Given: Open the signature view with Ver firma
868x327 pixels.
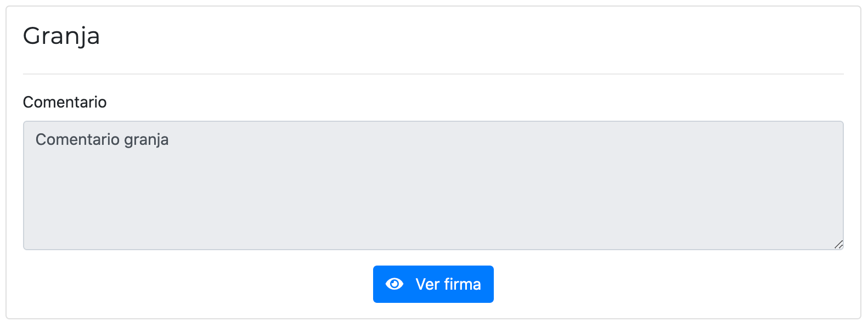Looking at the screenshot, I should 433,284.
